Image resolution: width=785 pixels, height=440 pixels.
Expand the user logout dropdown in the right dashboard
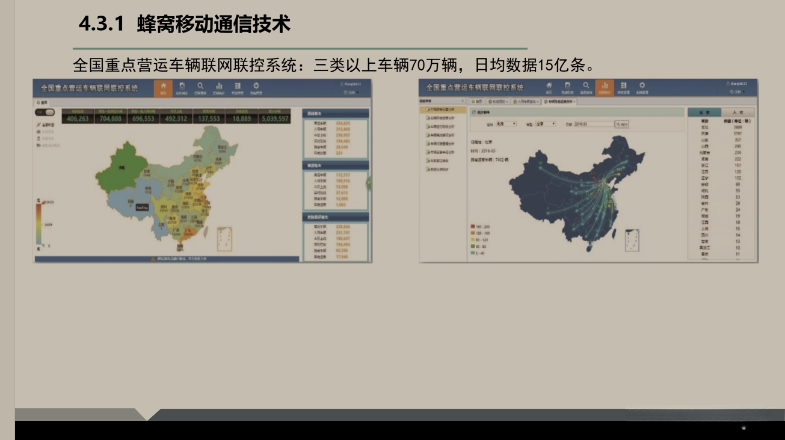tap(738, 92)
